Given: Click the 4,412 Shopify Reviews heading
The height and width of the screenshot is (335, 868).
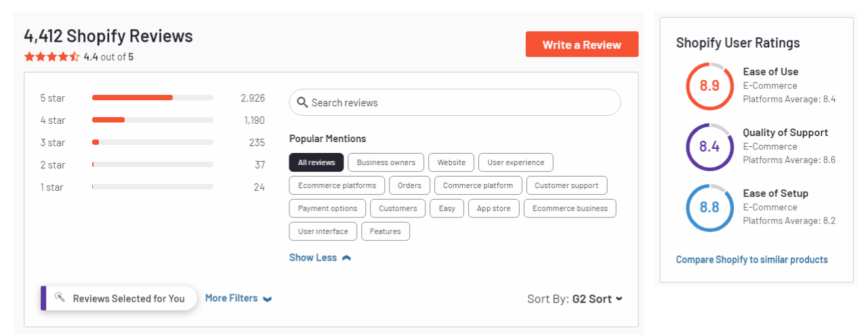Looking at the screenshot, I should tap(108, 36).
